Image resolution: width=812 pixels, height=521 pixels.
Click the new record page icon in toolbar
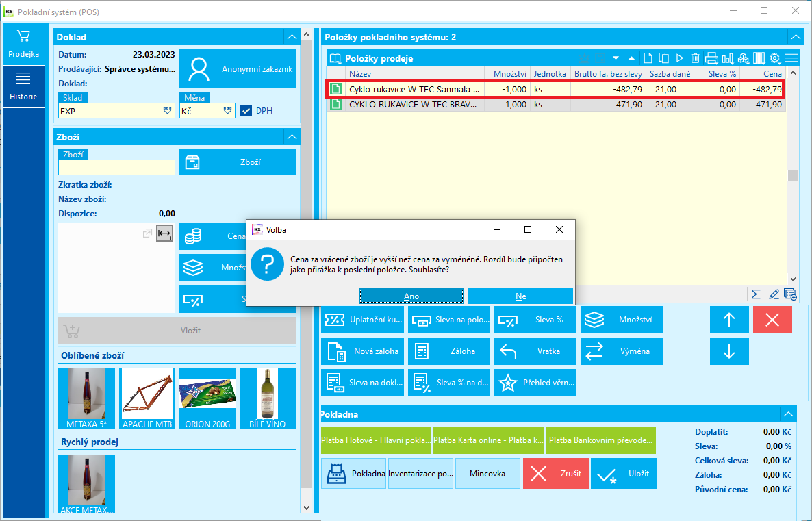coord(648,58)
